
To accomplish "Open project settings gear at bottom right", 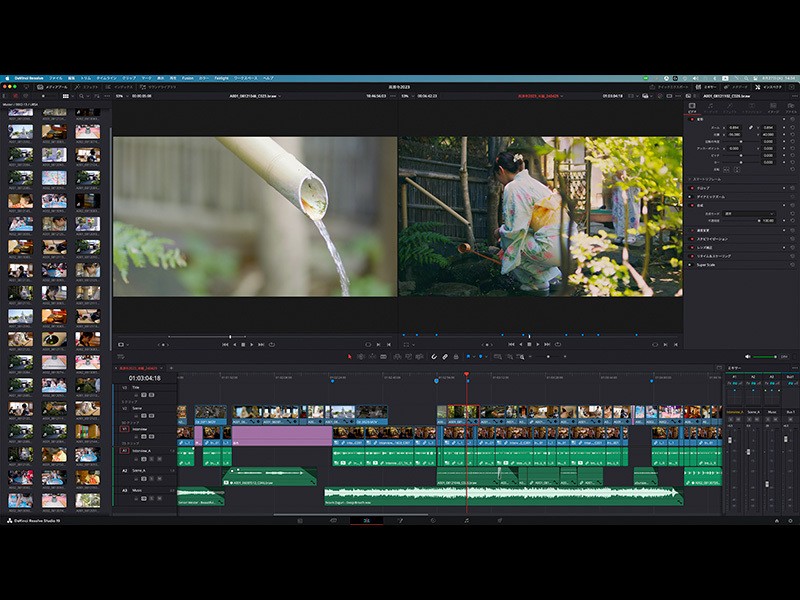I will [x=790, y=521].
